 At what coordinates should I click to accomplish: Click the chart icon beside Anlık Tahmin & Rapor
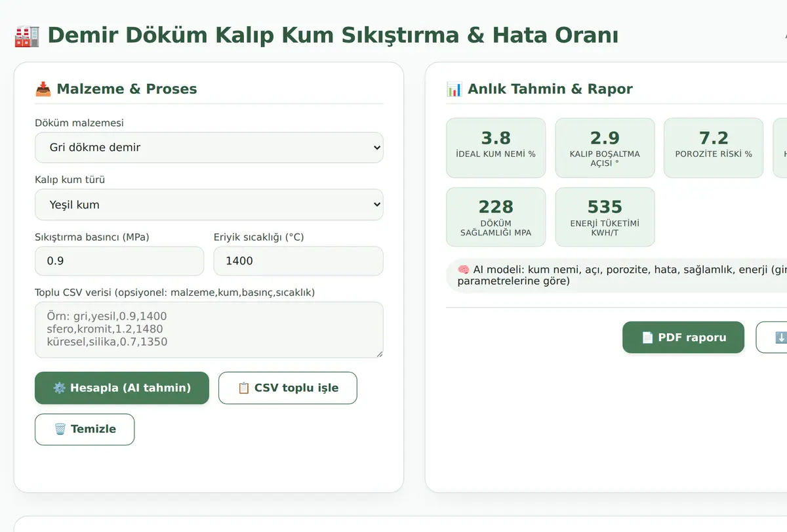(x=454, y=89)
